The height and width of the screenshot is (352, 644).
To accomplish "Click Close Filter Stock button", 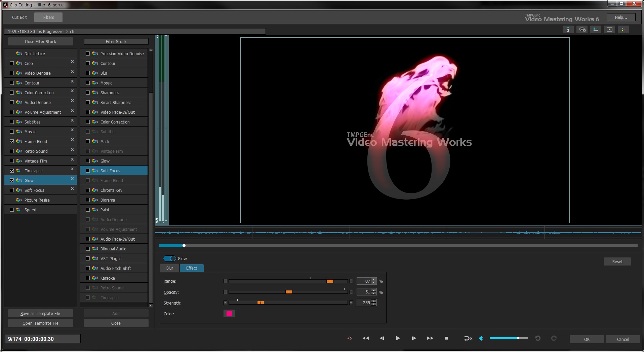I will 40,41.
